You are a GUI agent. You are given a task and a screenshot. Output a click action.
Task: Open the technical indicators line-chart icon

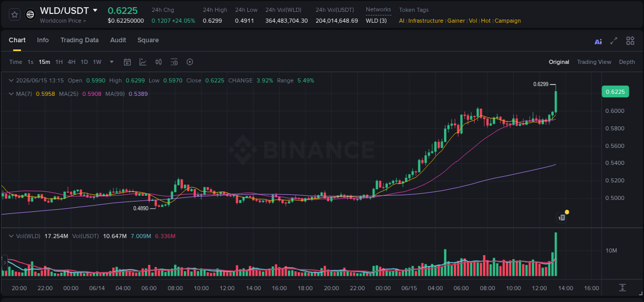[x=143, y=62]
